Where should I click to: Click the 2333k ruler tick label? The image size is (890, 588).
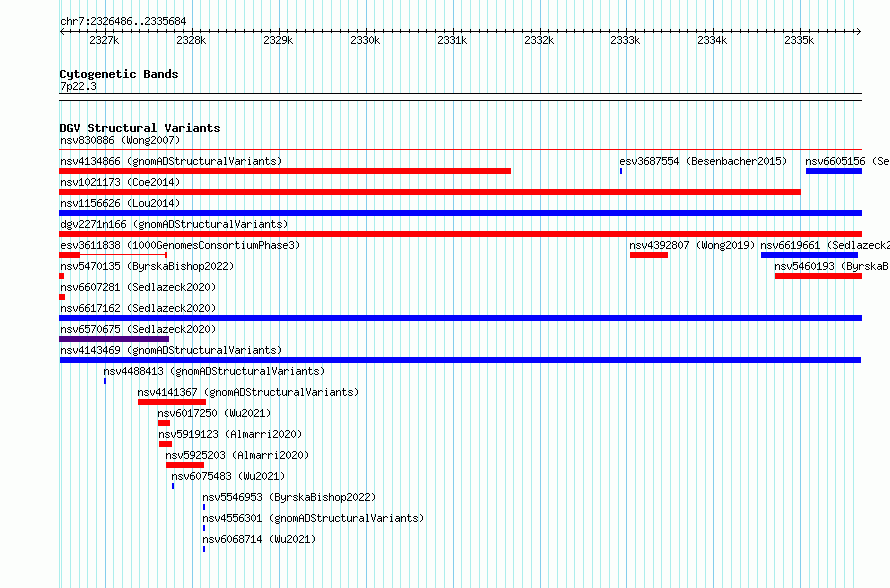coord(625,40)
